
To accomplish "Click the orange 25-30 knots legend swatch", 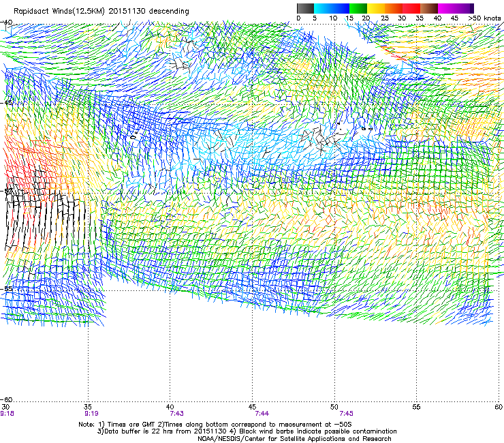I will (394, 8).
